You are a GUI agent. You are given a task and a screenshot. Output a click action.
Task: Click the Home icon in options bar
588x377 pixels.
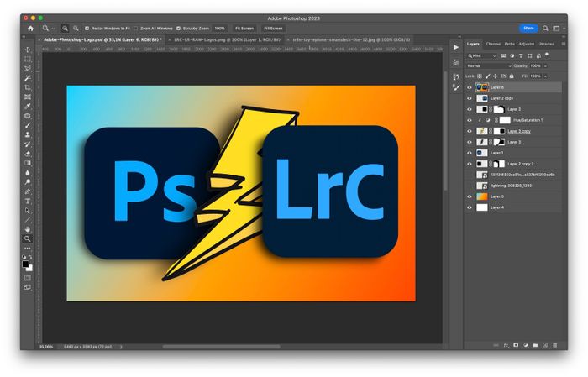[x=30, y=29]
